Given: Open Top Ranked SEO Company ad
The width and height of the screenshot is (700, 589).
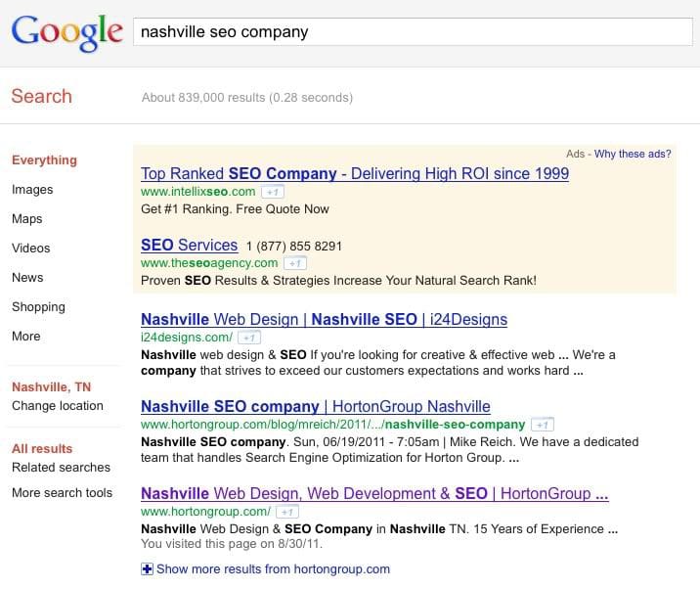Looking at the screenshot, I should pyautogui.click(x=354, y=174).
